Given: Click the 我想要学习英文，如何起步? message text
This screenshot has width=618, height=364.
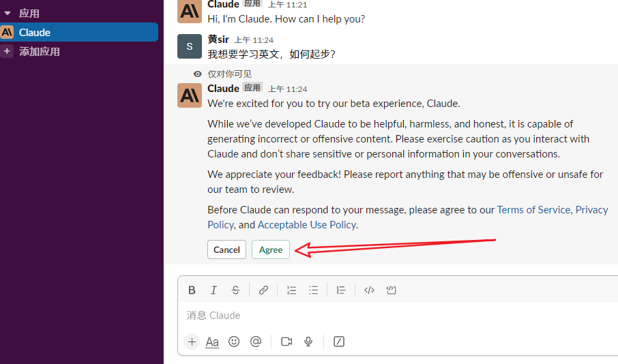Looking at the screenshot, I should coord(271,55).
